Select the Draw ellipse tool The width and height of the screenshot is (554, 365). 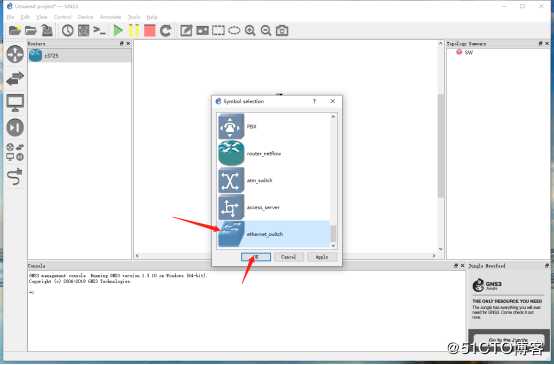point(234,30)
